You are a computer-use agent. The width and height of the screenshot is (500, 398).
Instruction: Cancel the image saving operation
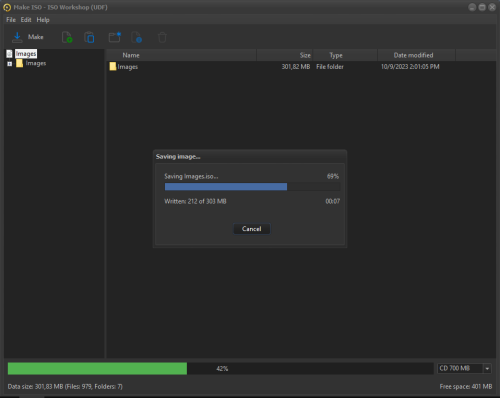point(252,229)
